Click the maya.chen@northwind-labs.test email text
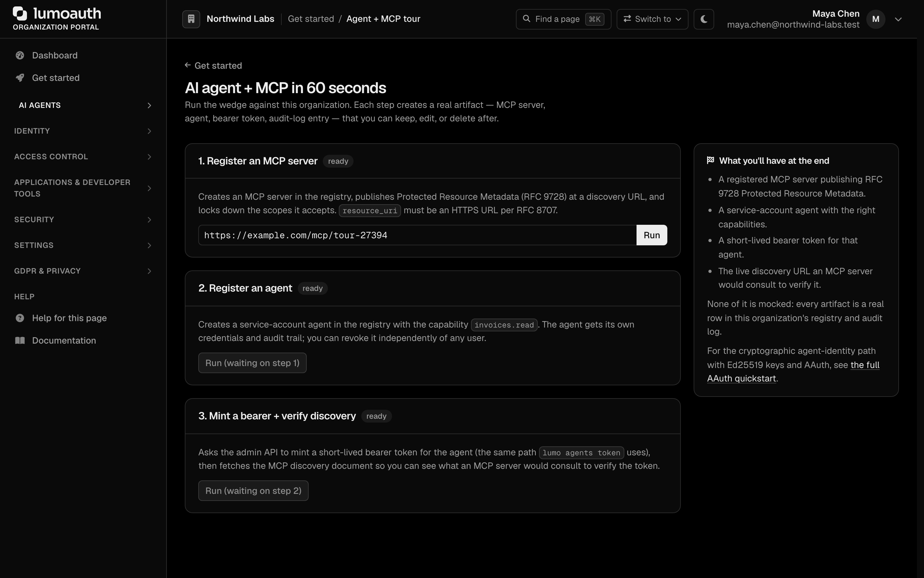924x578 pixels. [x=793, y=25]
